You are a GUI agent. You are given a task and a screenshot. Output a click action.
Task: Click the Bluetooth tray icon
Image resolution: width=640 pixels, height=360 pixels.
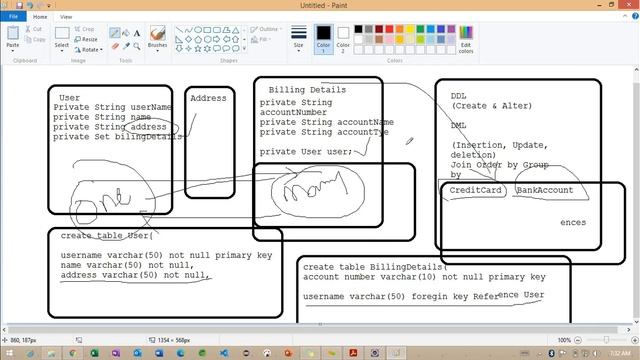pos(551,353)
